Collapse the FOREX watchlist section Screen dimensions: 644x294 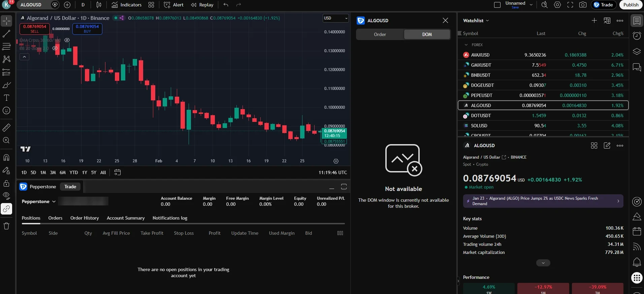(x=466, y=45)
